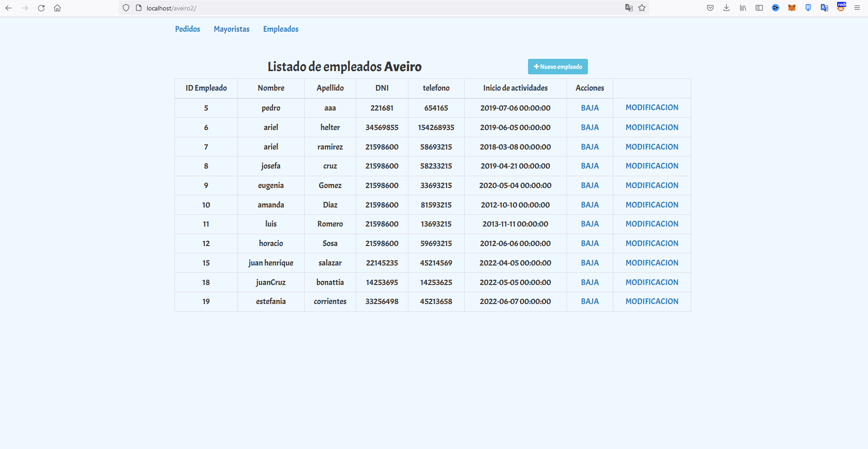The image size is (868, 449).
Task: Open the MetaMask fox extension
Action: (x=792, y=8)
